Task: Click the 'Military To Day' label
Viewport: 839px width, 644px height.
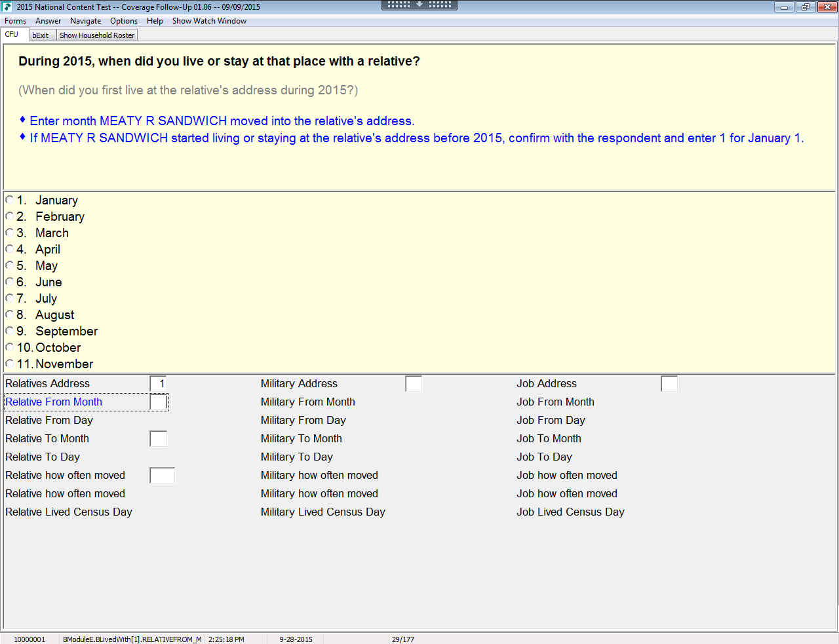Action: pos(297,457)
